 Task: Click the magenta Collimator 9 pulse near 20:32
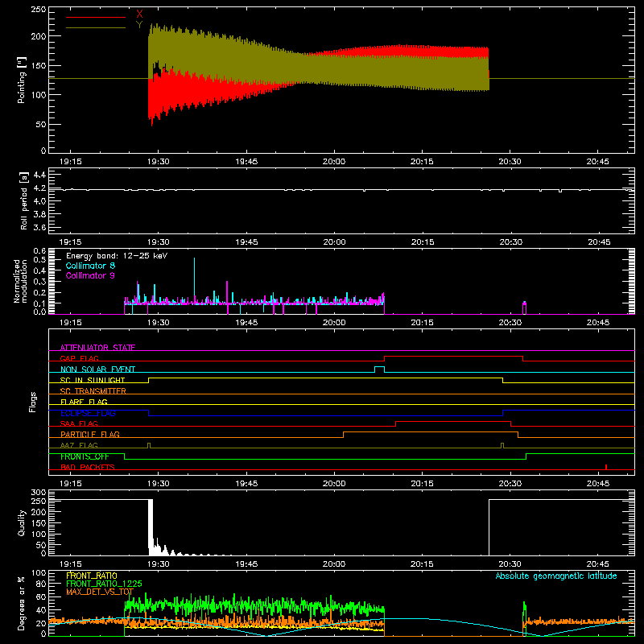click(x=524, y=308)
